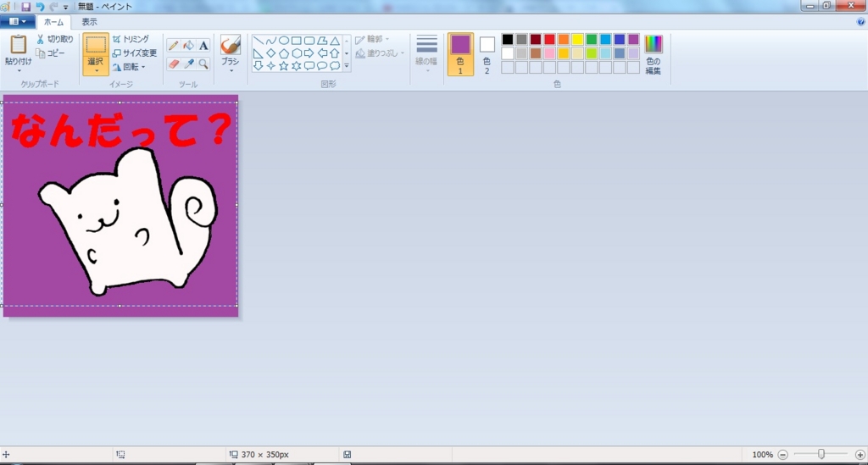Expand the 選択 (Select) dropdown arrow
The width and height of the screenshot is (868, 465).
point(96,71)
